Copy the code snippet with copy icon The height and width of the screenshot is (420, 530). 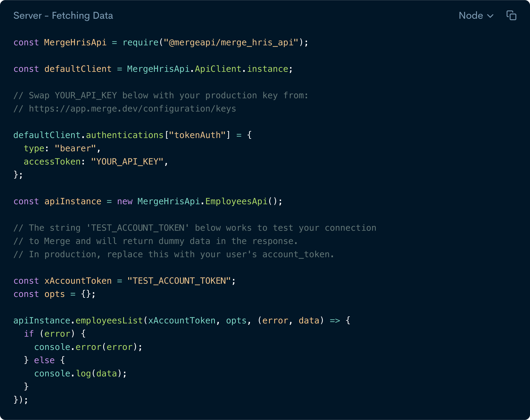coord(511,16)
